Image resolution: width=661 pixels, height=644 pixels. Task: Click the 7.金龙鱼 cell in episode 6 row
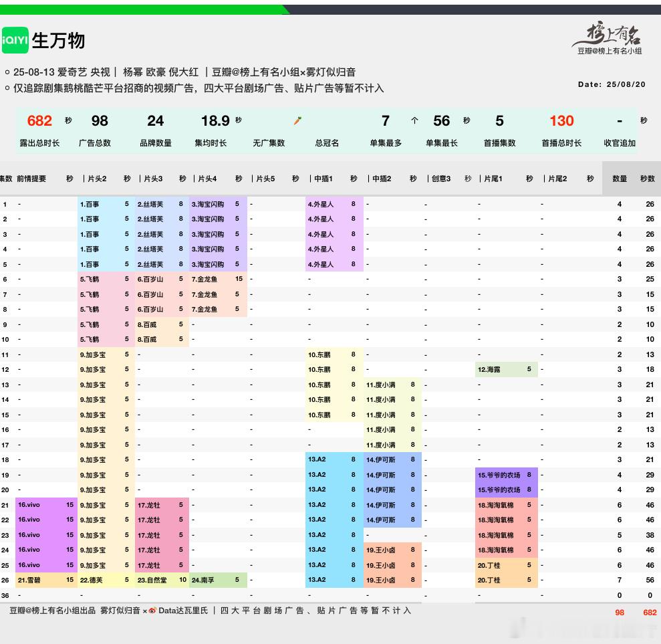[x=218, y=279]
